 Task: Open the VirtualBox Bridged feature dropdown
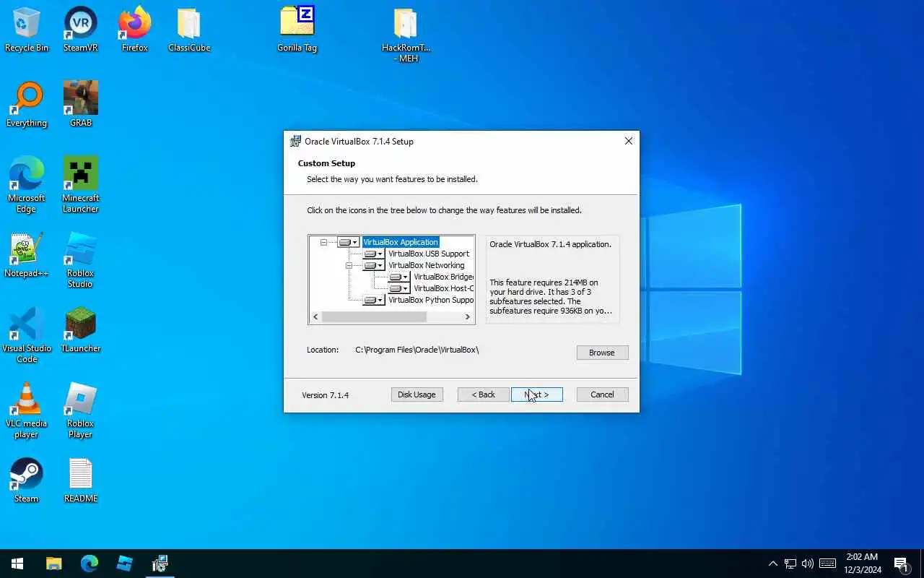398,277
